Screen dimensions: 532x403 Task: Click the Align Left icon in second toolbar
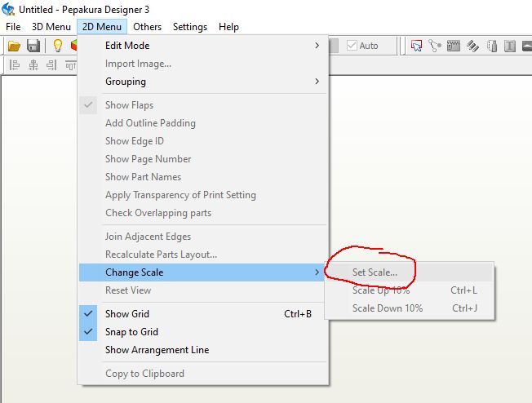14,65
